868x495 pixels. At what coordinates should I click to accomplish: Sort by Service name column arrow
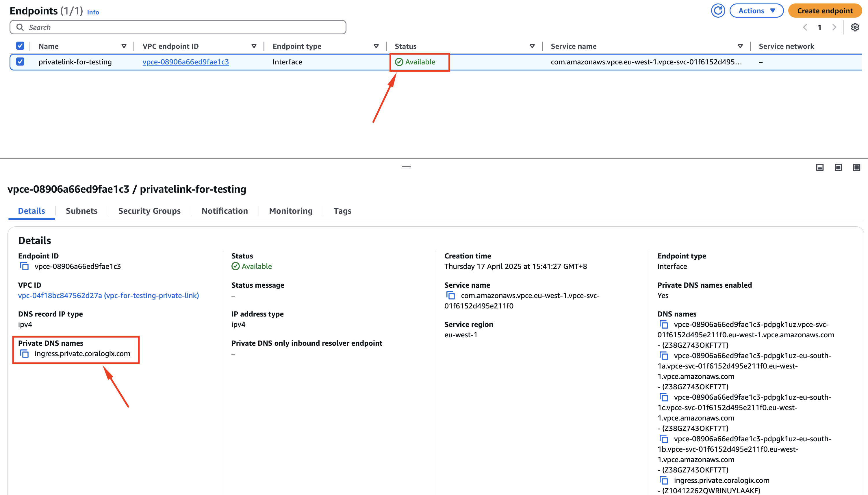tap(740, 46)
